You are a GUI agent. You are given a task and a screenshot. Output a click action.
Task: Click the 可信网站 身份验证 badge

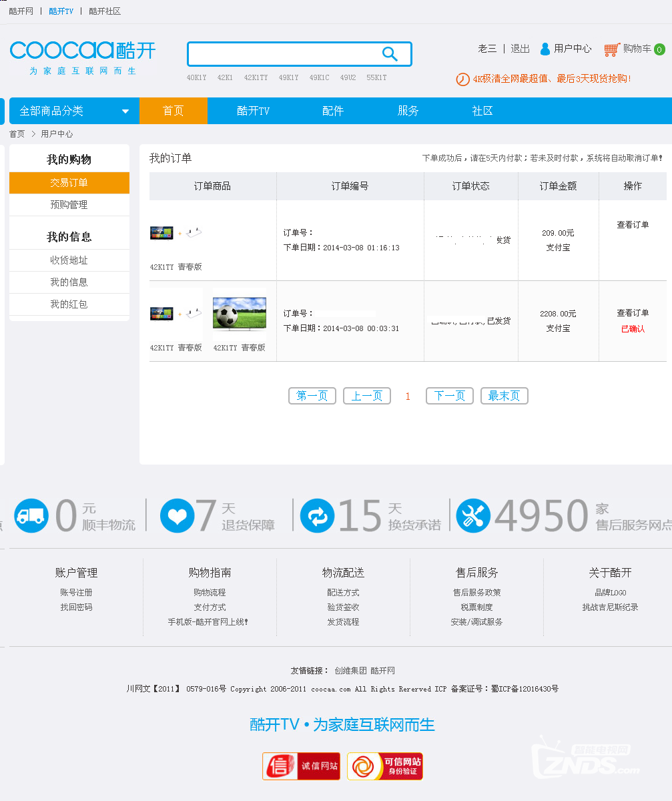(384, 766)
